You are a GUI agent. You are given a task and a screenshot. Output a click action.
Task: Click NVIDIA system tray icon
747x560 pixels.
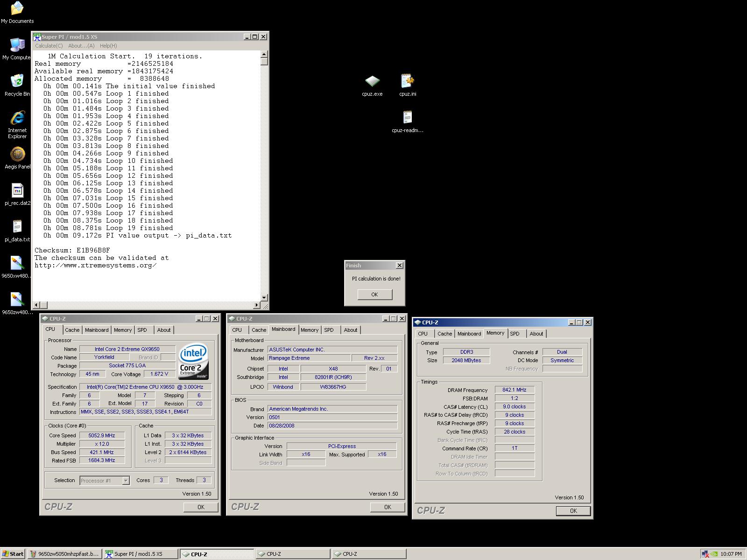(714, 554)
